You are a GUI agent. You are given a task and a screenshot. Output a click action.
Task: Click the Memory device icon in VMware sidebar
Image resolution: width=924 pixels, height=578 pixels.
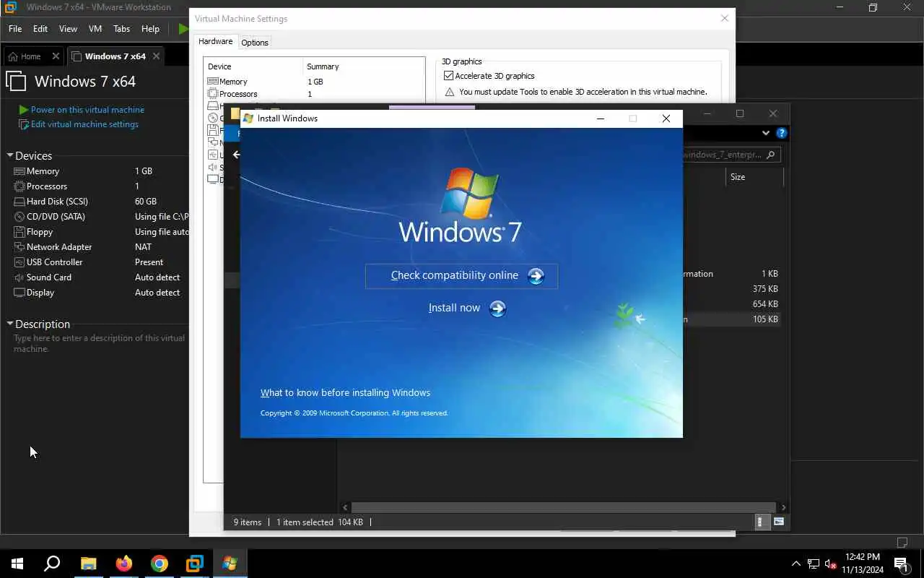(x=19, y=171)
